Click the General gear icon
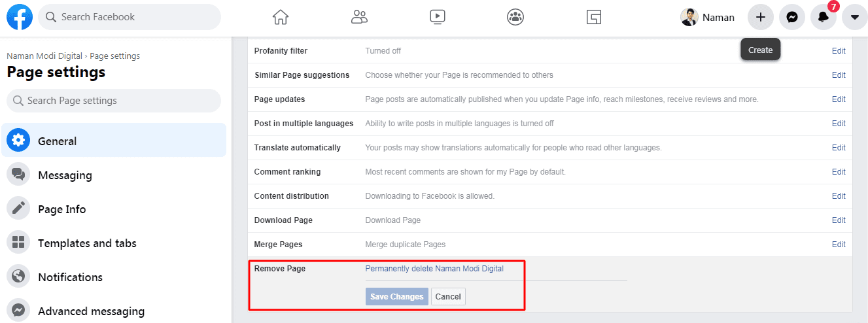 point(18,141)
